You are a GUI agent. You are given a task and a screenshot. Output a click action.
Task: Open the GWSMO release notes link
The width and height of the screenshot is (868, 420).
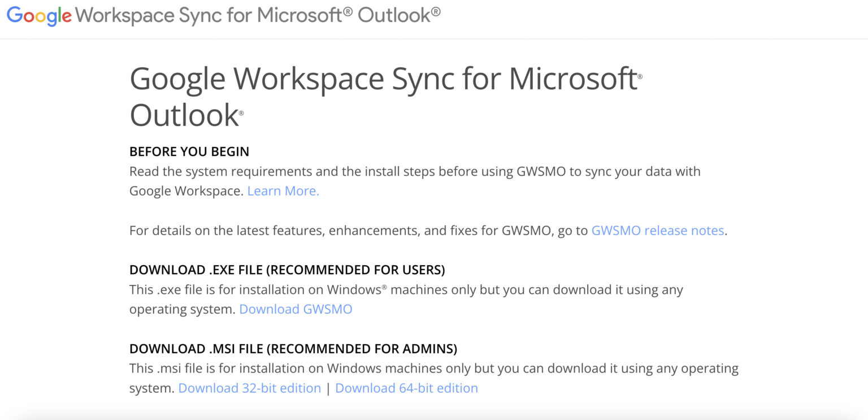[658, 231]
